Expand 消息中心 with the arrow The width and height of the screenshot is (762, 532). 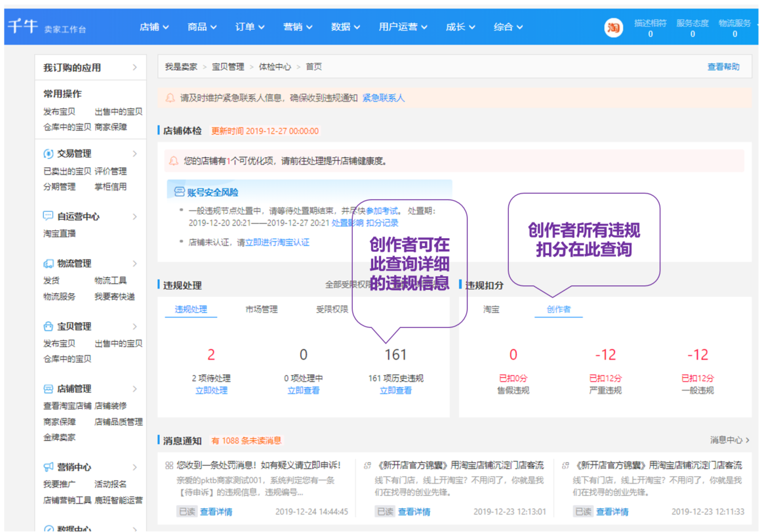coord(747,440)
